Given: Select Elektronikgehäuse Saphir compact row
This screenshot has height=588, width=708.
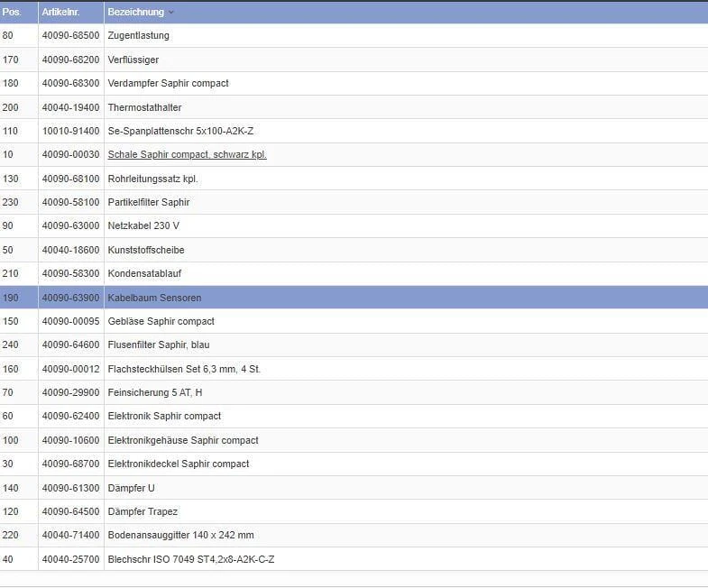Looking at the screenshot, I should [x=354, y=440].
